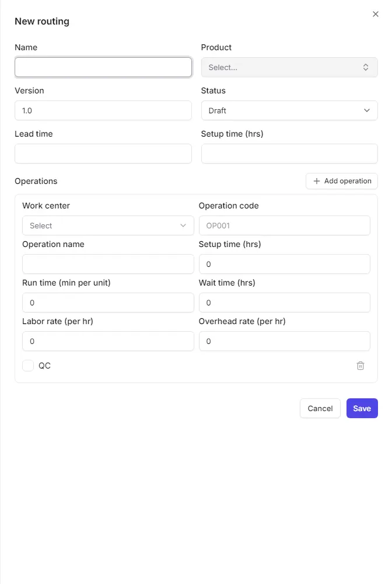Focus the operation's Setup time (hrs) field
Viewport: 392px width, 584px height.
(x=284, y=264)
